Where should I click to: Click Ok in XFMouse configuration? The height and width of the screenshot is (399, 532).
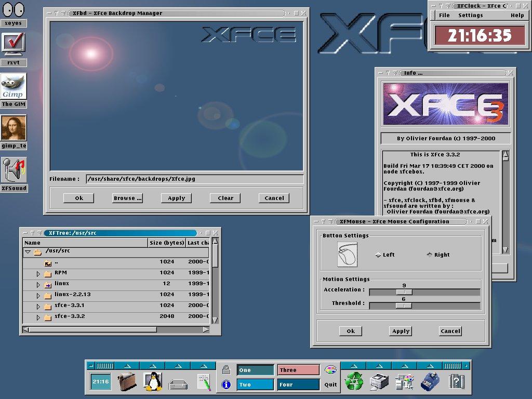pyautogui.click(x=351, y=331)
